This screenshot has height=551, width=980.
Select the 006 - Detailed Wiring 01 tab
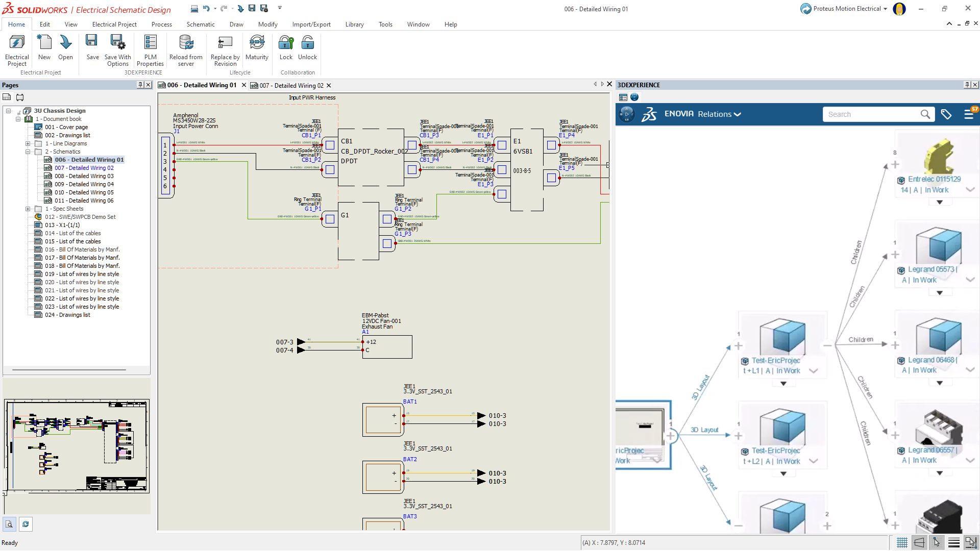[200, 85]
